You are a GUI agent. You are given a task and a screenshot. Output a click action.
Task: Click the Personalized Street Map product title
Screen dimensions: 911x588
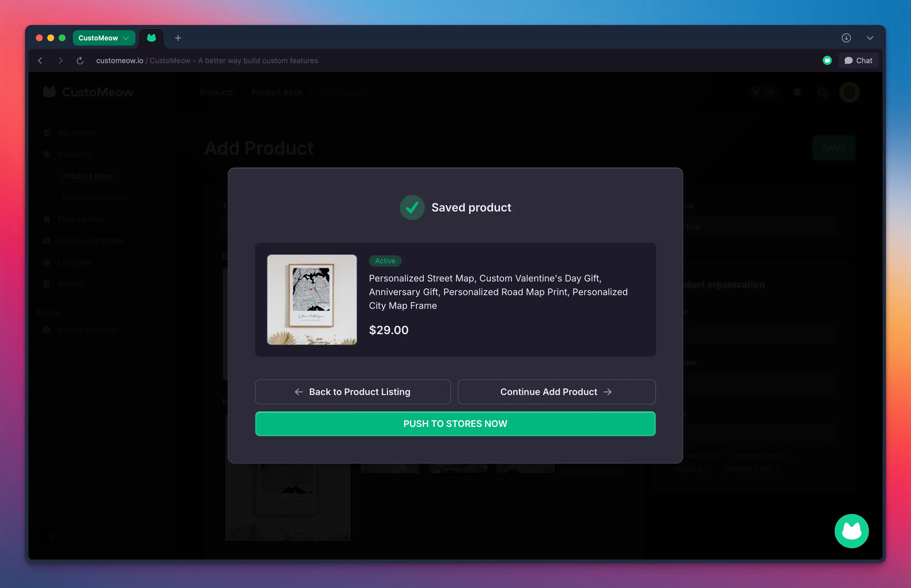pos(498,292)
